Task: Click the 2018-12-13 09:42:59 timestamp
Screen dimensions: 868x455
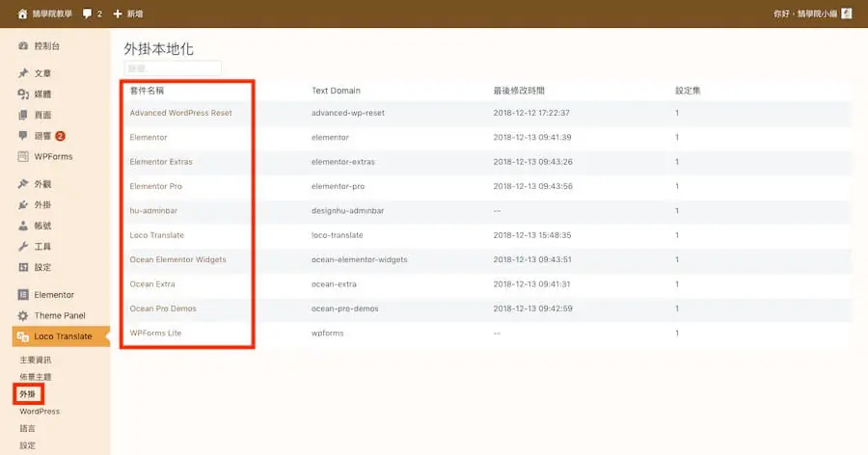Action: [x=532, y=308]
